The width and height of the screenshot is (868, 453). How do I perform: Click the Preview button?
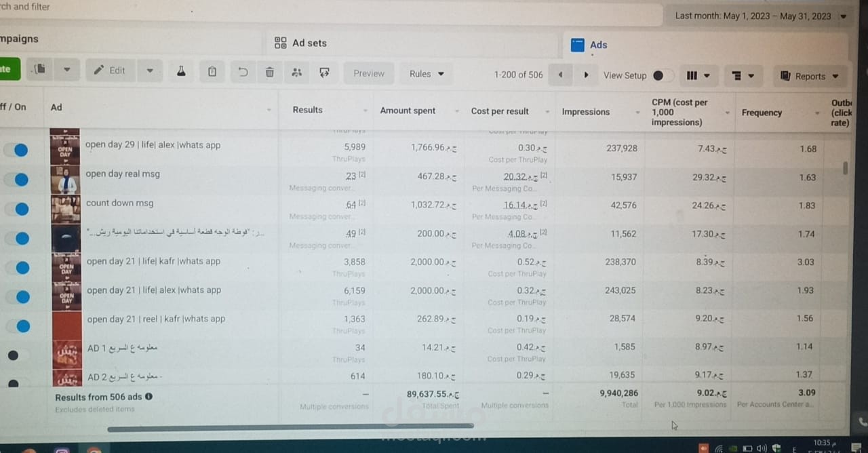368,73
